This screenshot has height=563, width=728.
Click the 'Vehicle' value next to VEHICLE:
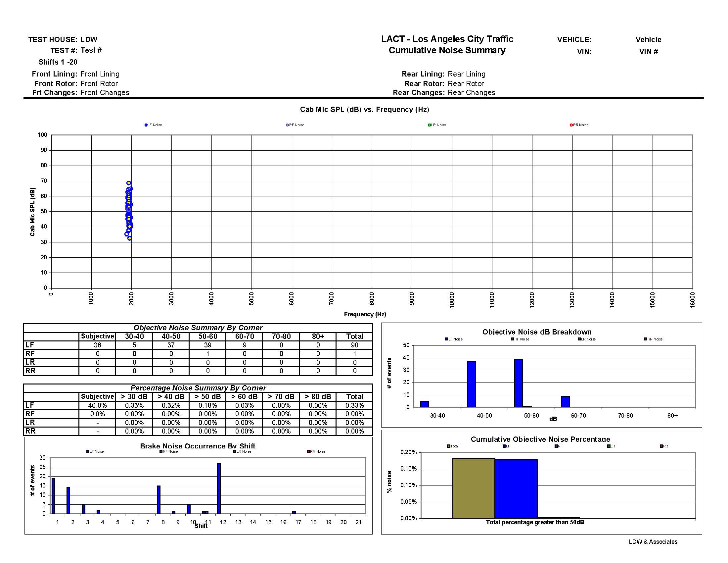tap(648, 39)
